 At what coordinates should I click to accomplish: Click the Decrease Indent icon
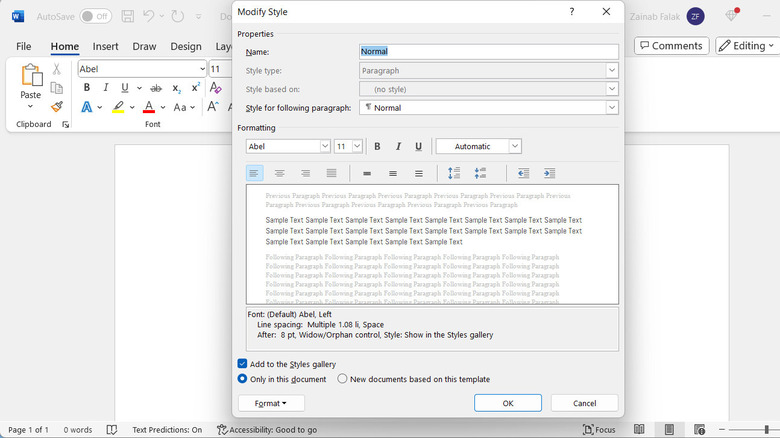pyautogui.click(x=523, y=174)
